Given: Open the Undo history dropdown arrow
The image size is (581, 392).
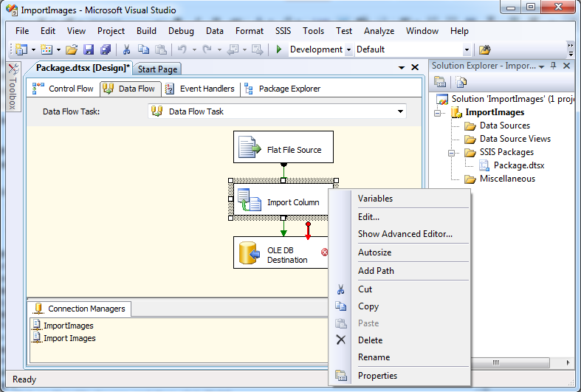Looking at the screenshot, I should tap(194, 49).
